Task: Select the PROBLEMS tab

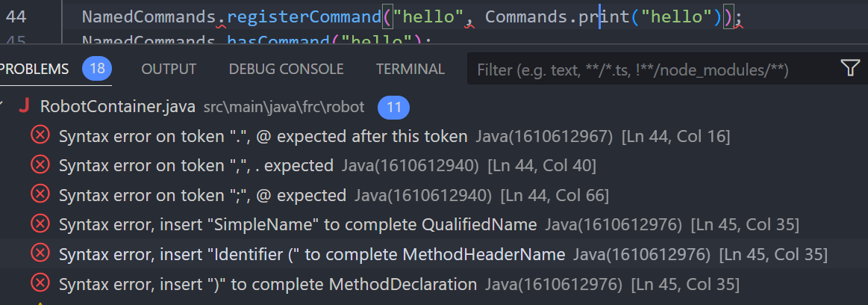Action: [x=34, y=69]
